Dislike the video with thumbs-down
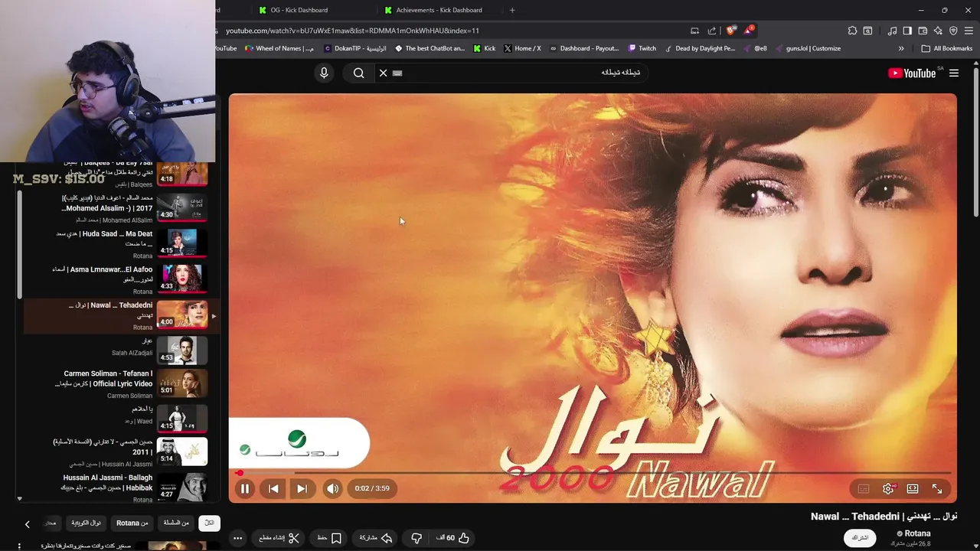The width and height of the screenshot is (980, 551). [416, 538]
